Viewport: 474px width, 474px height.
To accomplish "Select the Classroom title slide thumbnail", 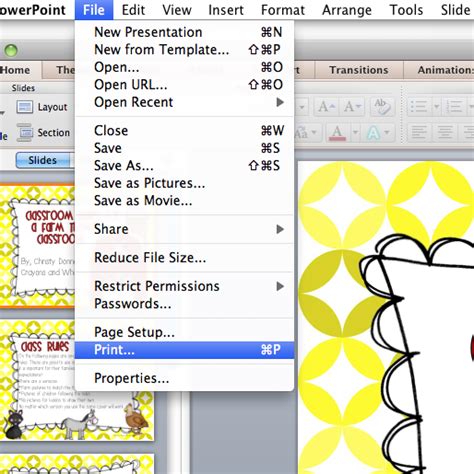I will pyautogui.click(x=37, y=245).
